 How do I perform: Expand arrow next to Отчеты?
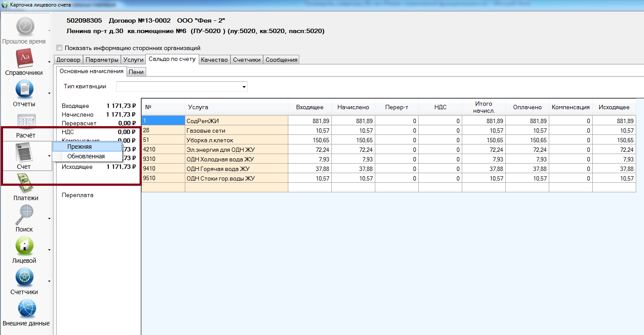click(49, 93)
